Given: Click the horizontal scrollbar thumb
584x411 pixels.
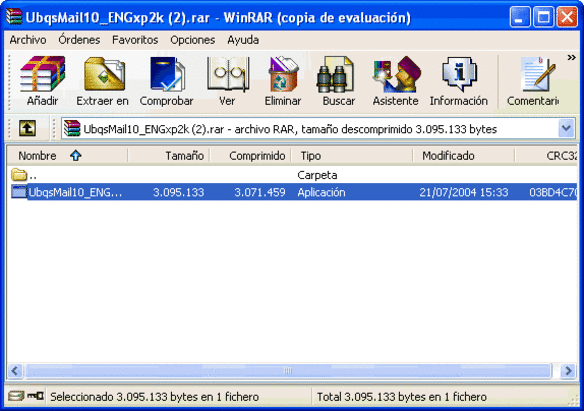Looking at the screenshot, I should (288, 371).
